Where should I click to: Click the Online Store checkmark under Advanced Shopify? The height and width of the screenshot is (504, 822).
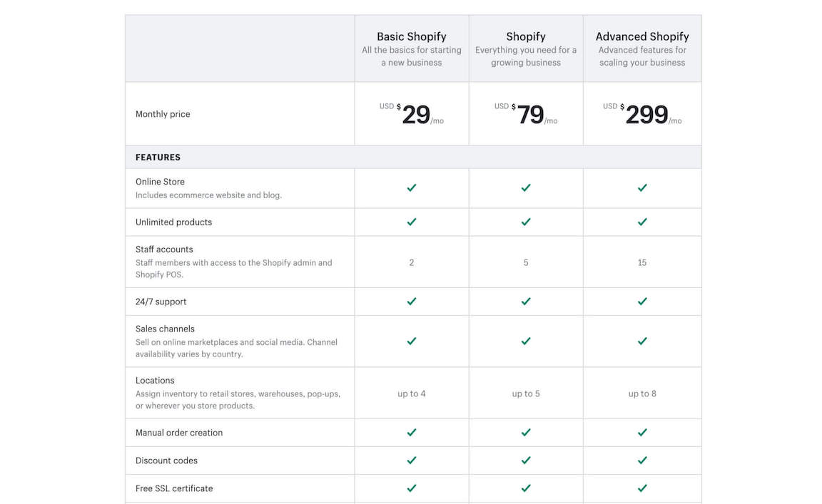tap(642, 187)
